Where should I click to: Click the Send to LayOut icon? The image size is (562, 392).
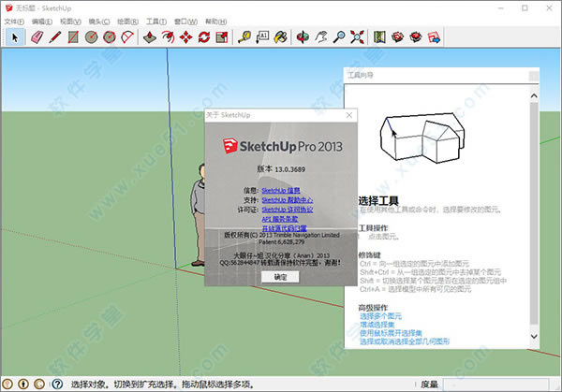(x=434, y=37)
